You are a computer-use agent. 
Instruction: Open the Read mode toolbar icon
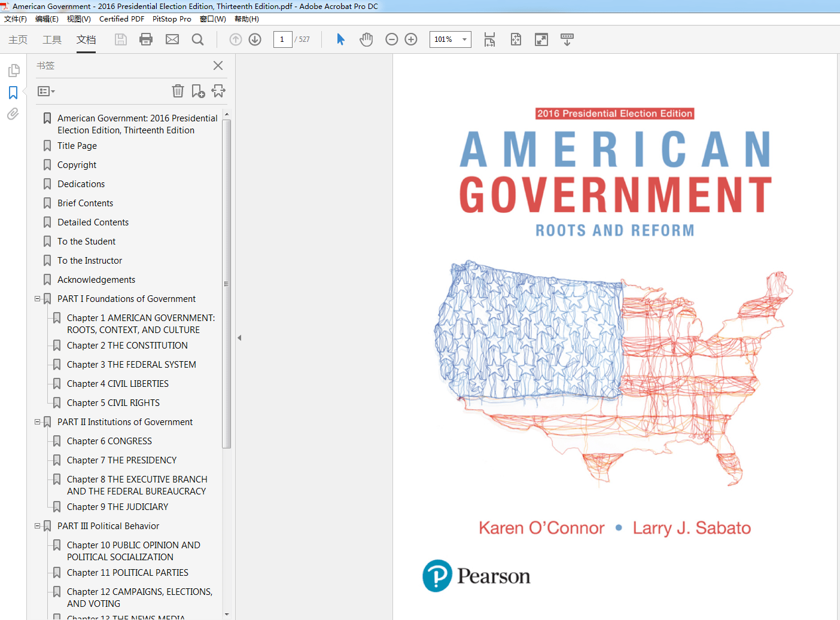pyautogui.click(x=567, y=39)
